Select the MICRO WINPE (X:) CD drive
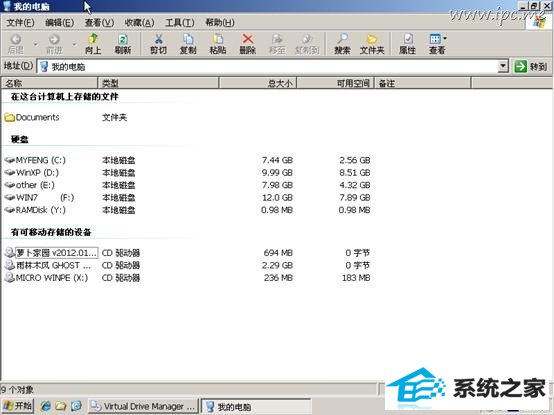554x415 pixels. click(46, 278)
